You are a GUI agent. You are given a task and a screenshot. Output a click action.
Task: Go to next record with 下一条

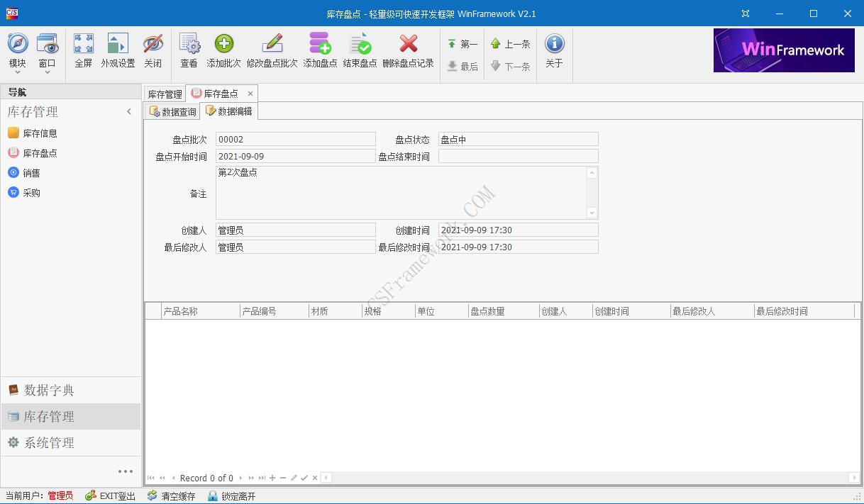pyautogui.click(x=510, y=66)
